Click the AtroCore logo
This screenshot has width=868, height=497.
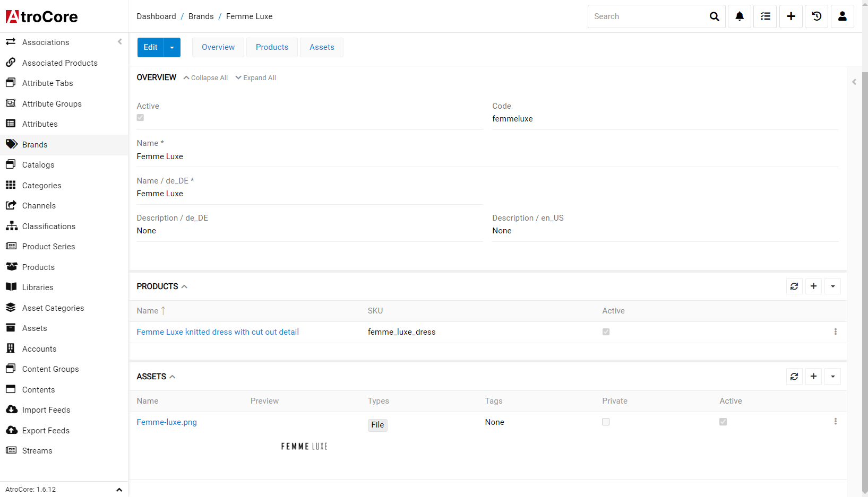41,16
